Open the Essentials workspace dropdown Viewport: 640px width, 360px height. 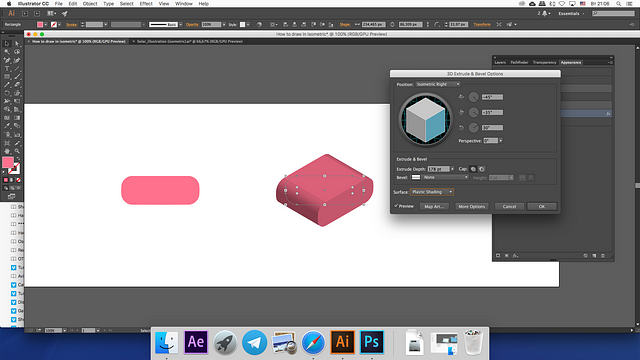(571, 13)
